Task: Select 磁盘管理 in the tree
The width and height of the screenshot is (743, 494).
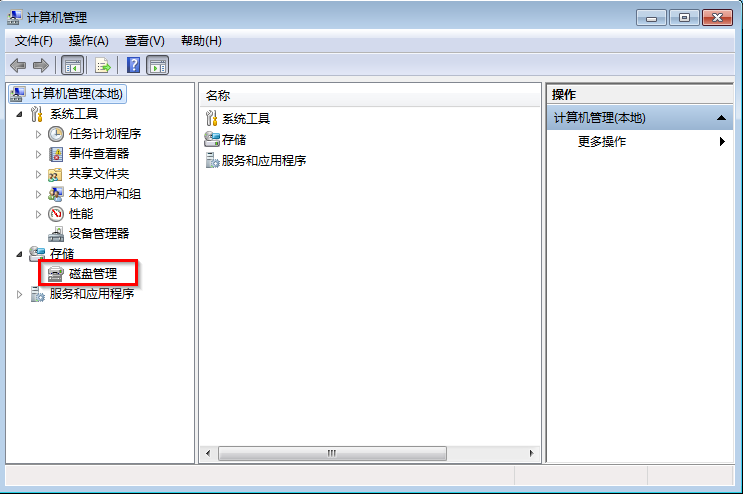Action: (x=93, y=274)
